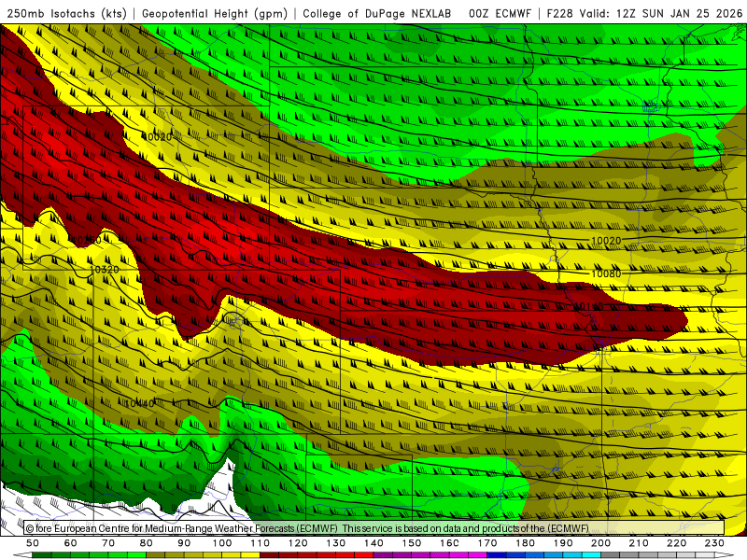Click the bright yellow swatch left of 110
This screenshot has height=560, width=747.
click(x=250, y=555)
